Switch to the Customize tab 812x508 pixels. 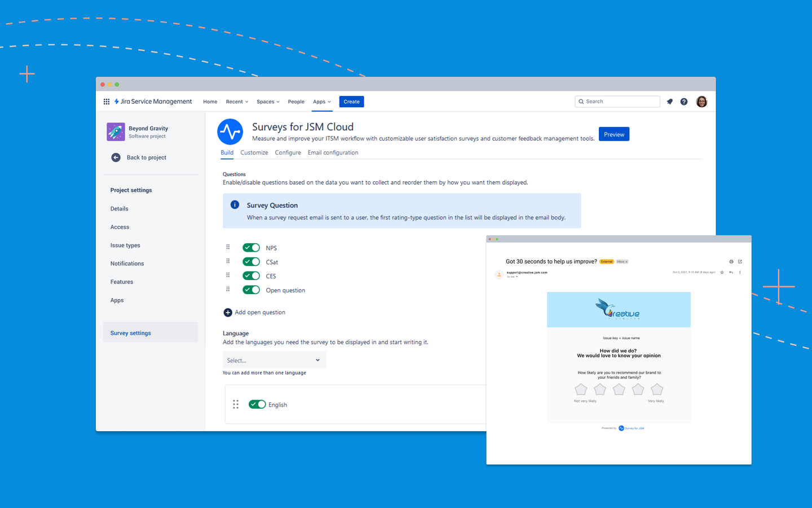(x=254, y=152)
